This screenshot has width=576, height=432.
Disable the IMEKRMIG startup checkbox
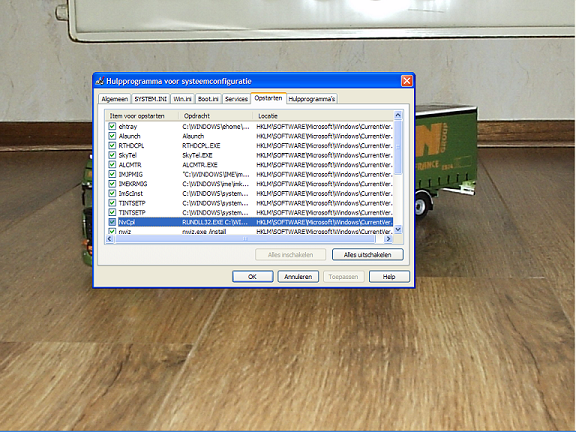(112, 184)
